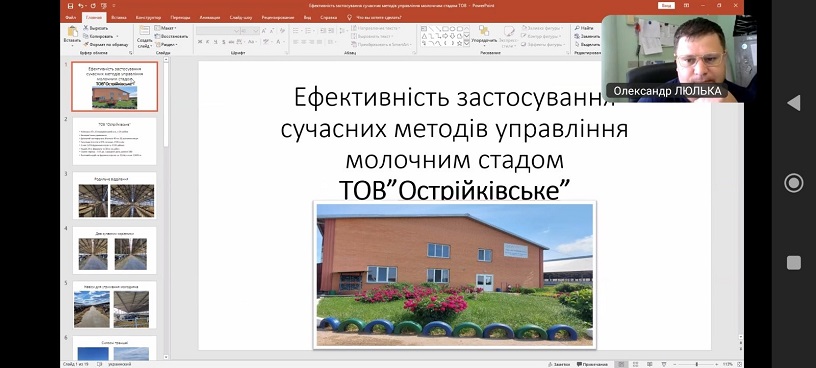Viewport: 816px width, 368px height.
Task: Copy selection with Копировать
Action: coord(98,36)
